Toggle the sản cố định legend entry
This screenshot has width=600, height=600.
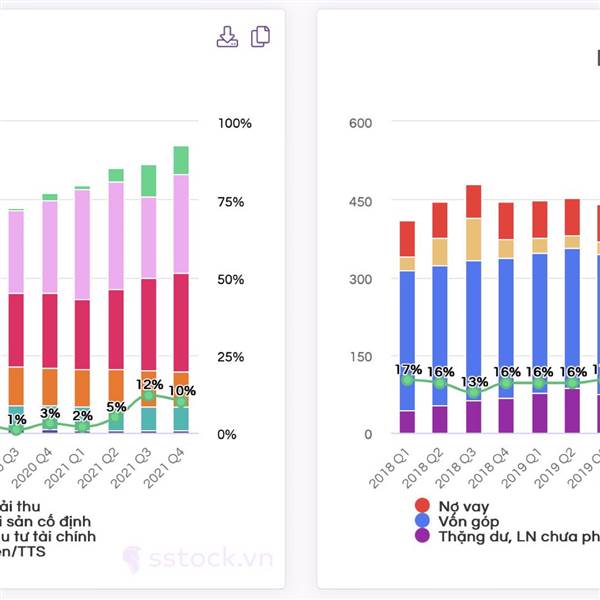[46, 521]
